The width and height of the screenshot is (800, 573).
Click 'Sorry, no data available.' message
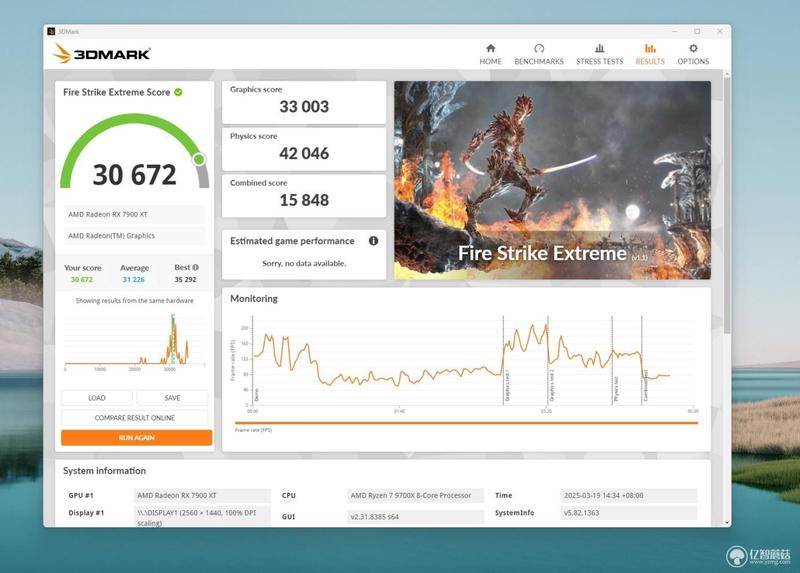point(304,263)
